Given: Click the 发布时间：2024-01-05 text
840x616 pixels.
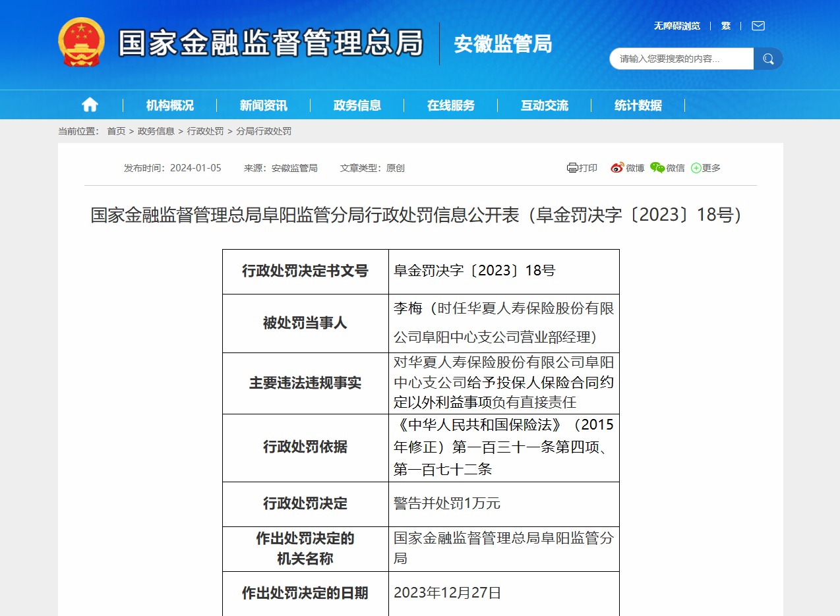Looking at the screenshot, I should point(173,168).
